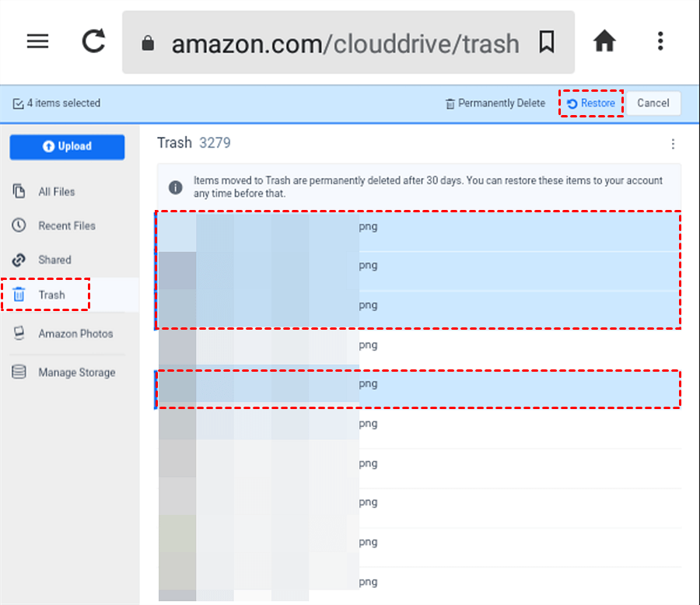
Task: Cancel the current selection
Action: (x=653, y=103)
